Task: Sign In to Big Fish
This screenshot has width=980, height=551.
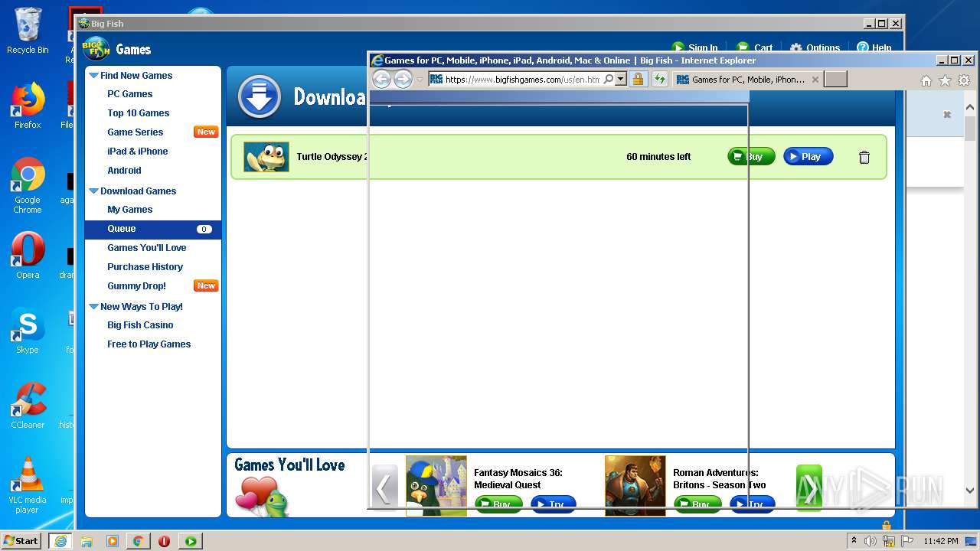Action: 695,47
